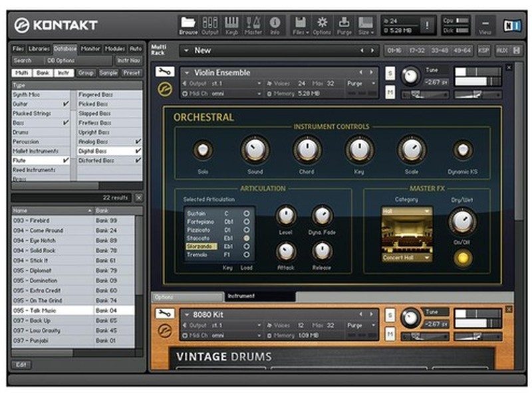Open the Files disk menu
Image resolution: width=532 pixels, height=398 pixels.
(301, 25)
